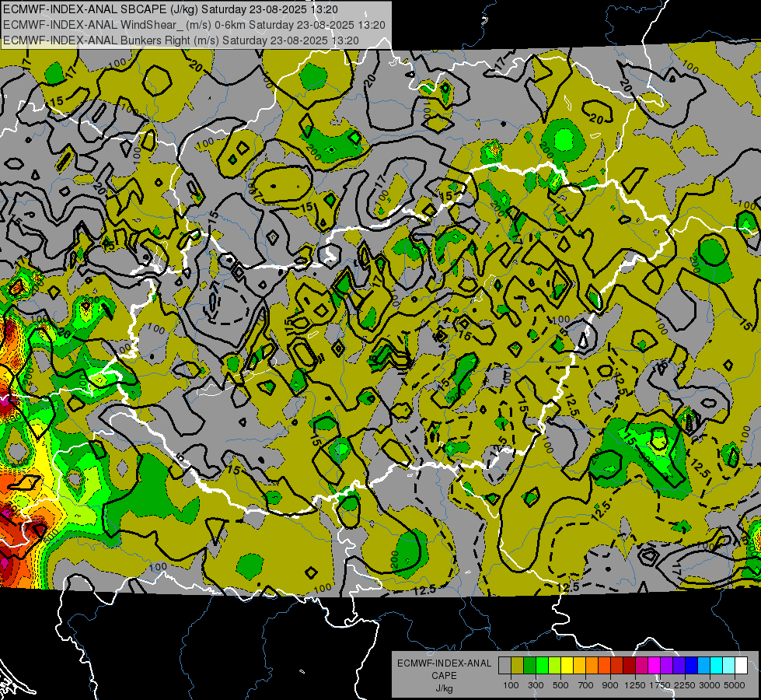Click the legend value 5000 label
761x700 pixels.
coord(735,685)
